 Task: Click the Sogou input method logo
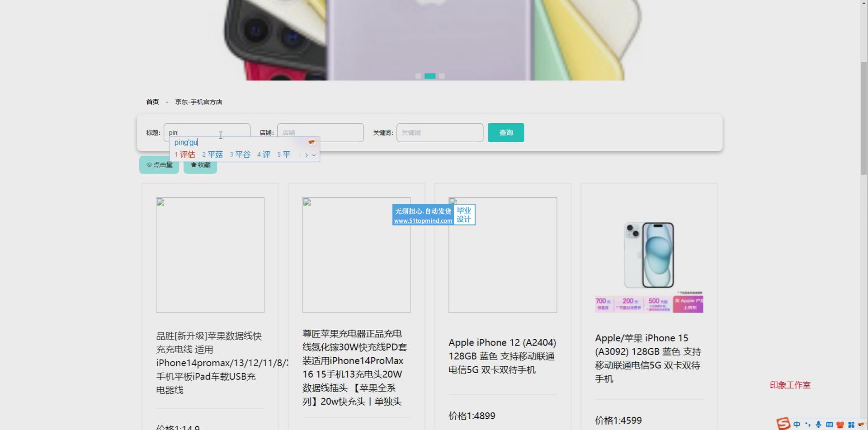coord(783,424)
